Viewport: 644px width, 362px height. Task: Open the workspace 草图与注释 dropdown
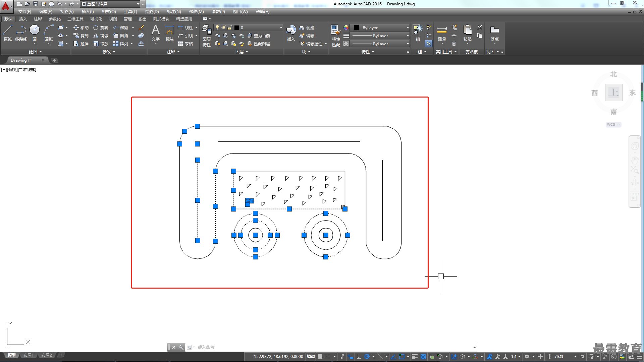[x=110, y=4]
